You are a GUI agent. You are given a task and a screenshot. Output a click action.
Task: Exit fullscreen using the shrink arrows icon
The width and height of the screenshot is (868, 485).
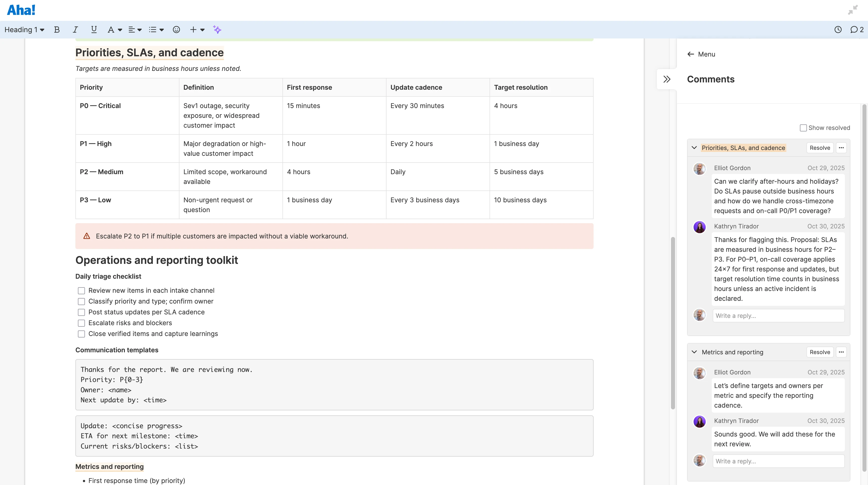click(x=852, y=10)
